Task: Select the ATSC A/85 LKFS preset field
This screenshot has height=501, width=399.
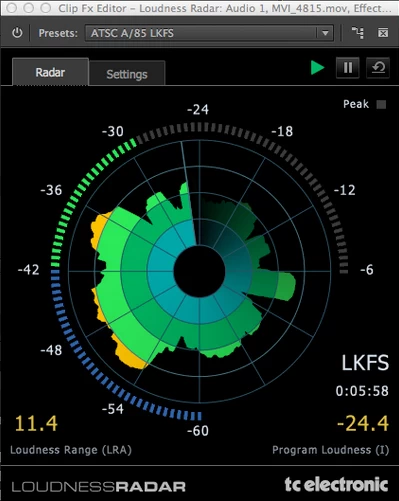Action: (209, 33)
